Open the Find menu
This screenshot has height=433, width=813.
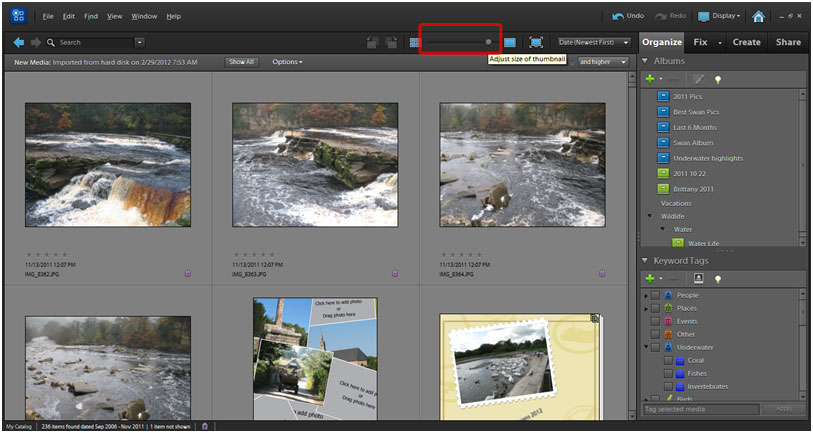(x=91, y=17)
